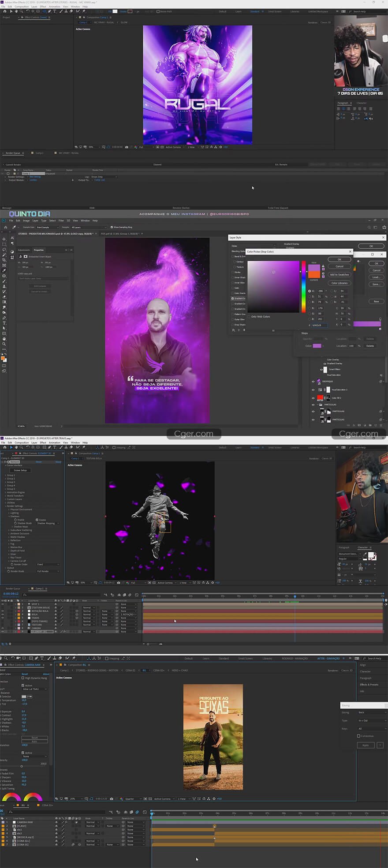
Task: Click the Home icon in RUGAL After Effects window
Action: tap(5, 11)
